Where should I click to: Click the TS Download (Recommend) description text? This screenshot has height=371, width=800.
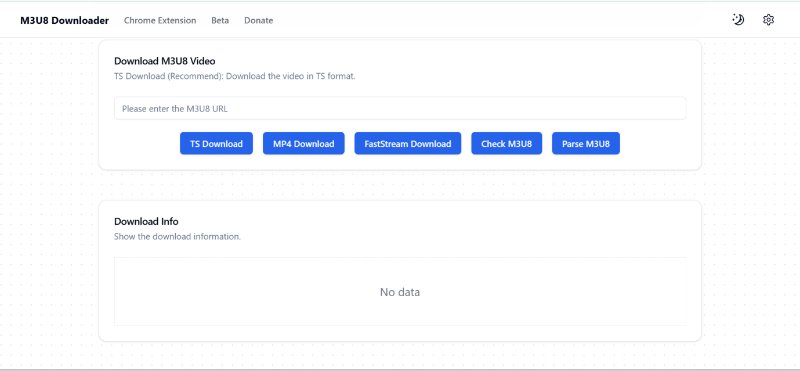[x=235, y=77]
